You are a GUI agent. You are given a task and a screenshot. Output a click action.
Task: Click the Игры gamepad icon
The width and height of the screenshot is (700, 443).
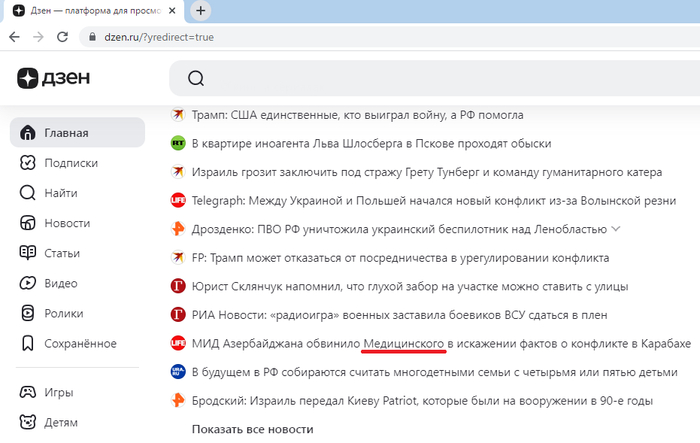[x=28, y=392]
